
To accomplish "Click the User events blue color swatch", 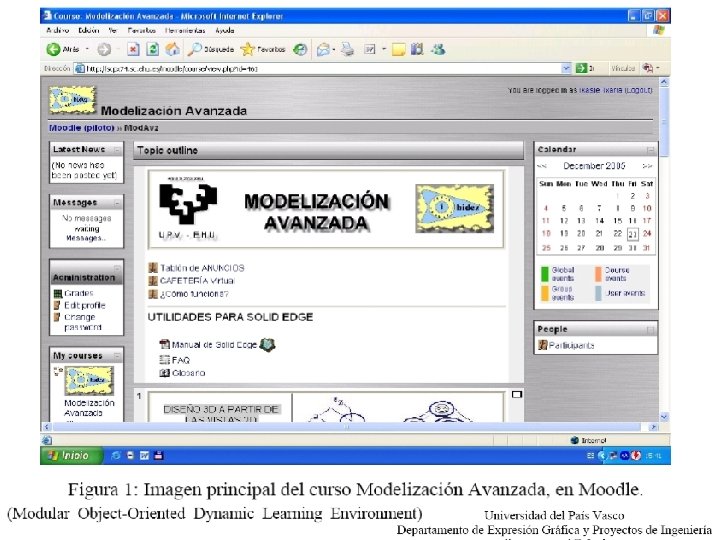I will 598,293.
